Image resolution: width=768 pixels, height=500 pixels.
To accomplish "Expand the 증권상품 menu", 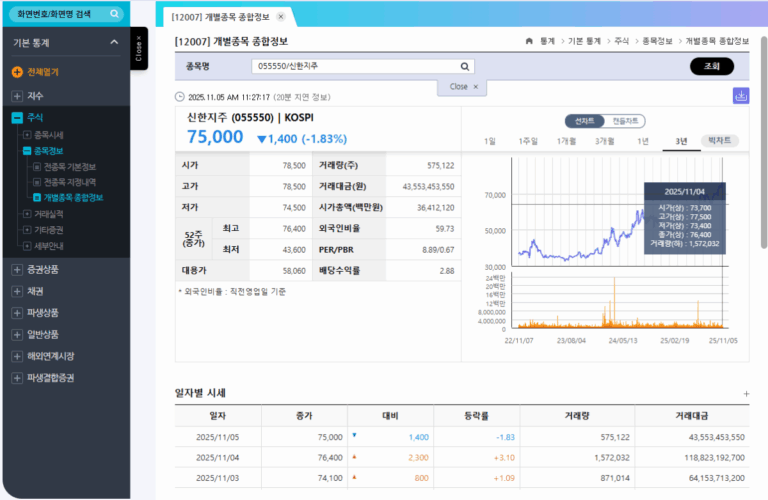I will tap(17, 269).
